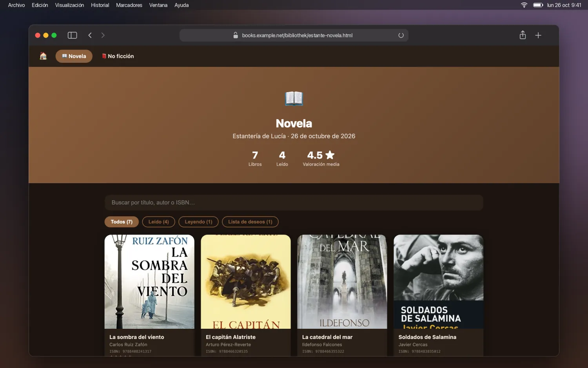Screen dimensions: 588x368
Task: Filter by Leído (4)
Action: [x=159, y=222]
